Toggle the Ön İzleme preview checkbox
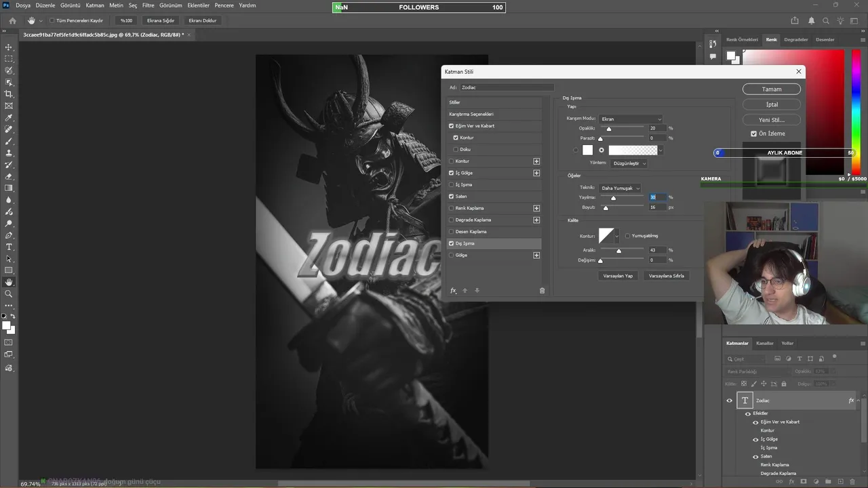Viewport: 868px width, 488px height. [x=754, y=134]
